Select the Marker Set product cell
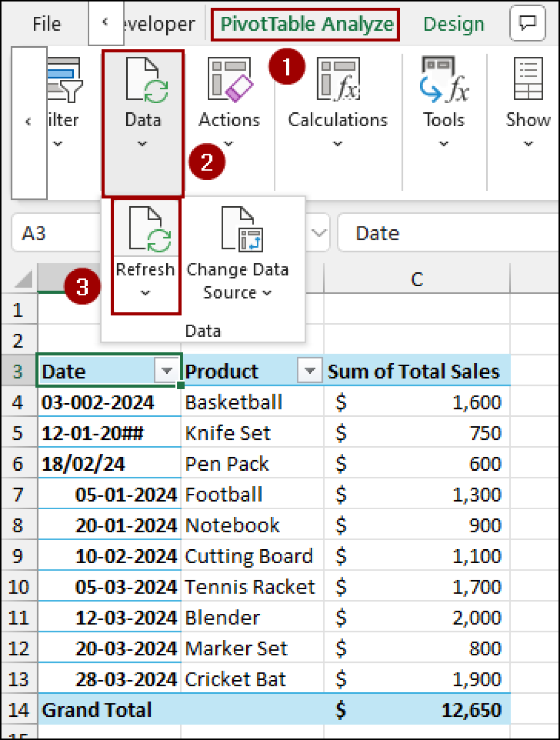 click(x=253, y=649)
